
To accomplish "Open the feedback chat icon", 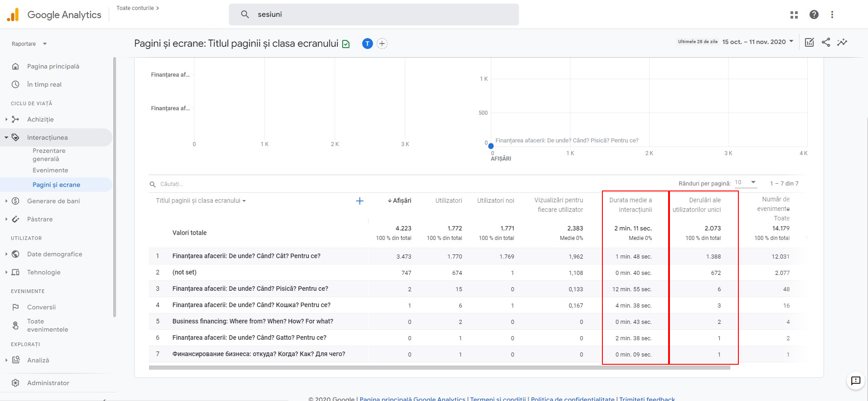I will pos(855,381).
